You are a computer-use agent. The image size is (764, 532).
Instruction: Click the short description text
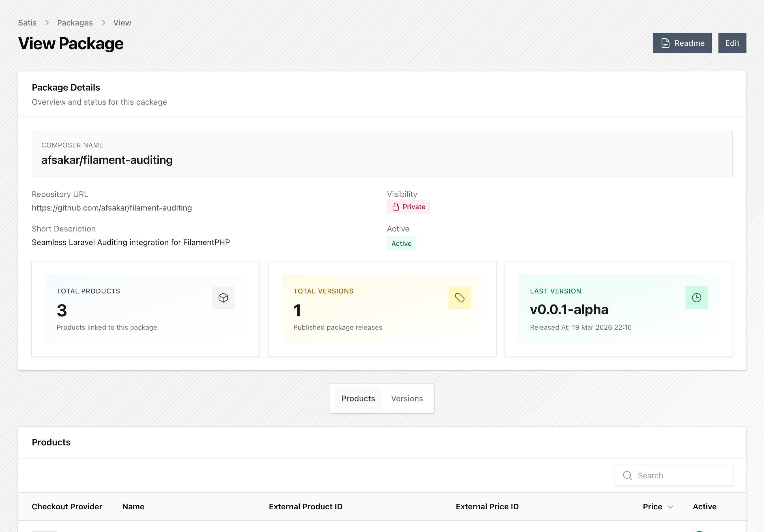[131, 243]
